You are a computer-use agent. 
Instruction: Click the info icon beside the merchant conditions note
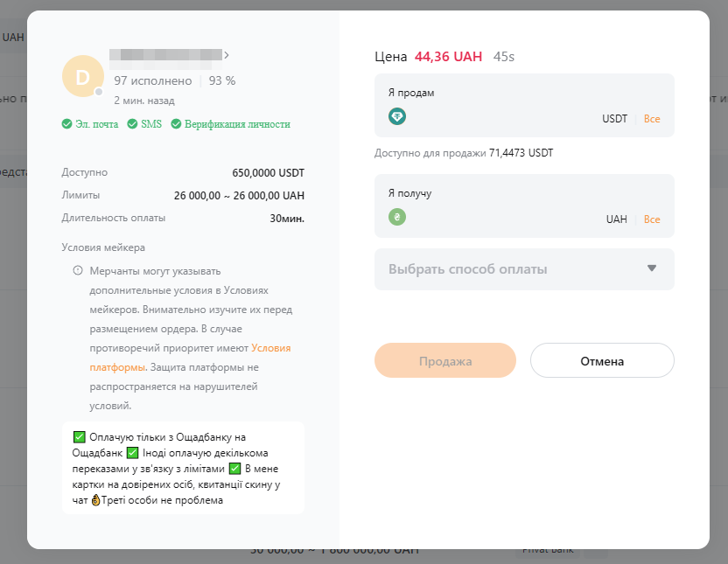(x=78, y=270)
